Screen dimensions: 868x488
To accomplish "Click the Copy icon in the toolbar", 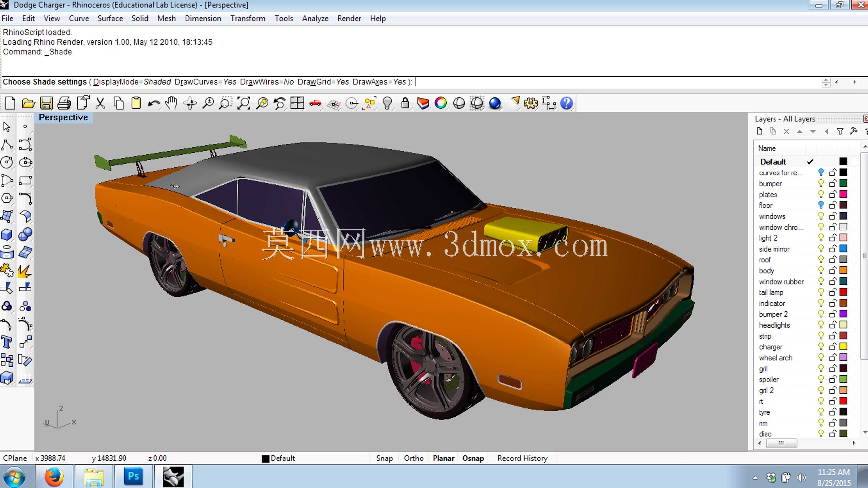I will pos(118,103).
